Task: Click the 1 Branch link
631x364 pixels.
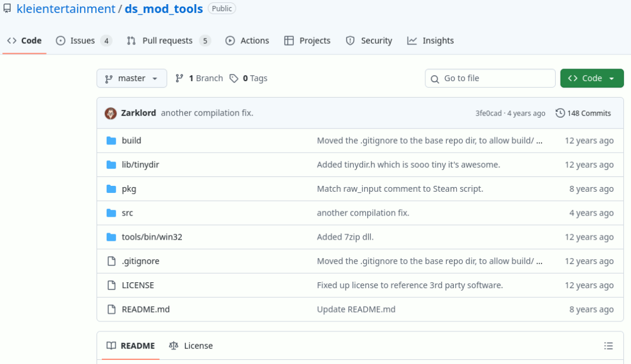Action: click(199, 78)
